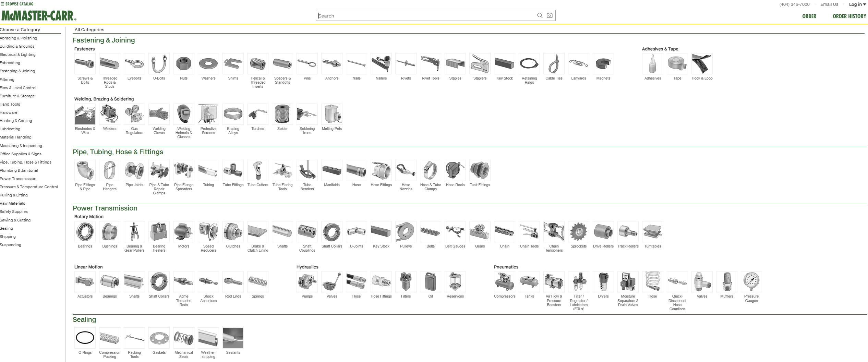Open Helical & Threaded Inserts icon

[x=258, y=64]
